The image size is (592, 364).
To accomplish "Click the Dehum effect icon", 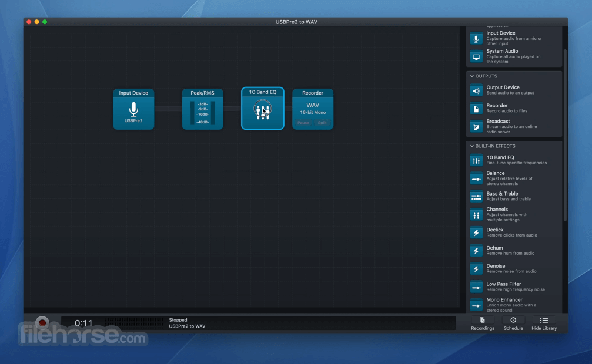I will point(476,251).
